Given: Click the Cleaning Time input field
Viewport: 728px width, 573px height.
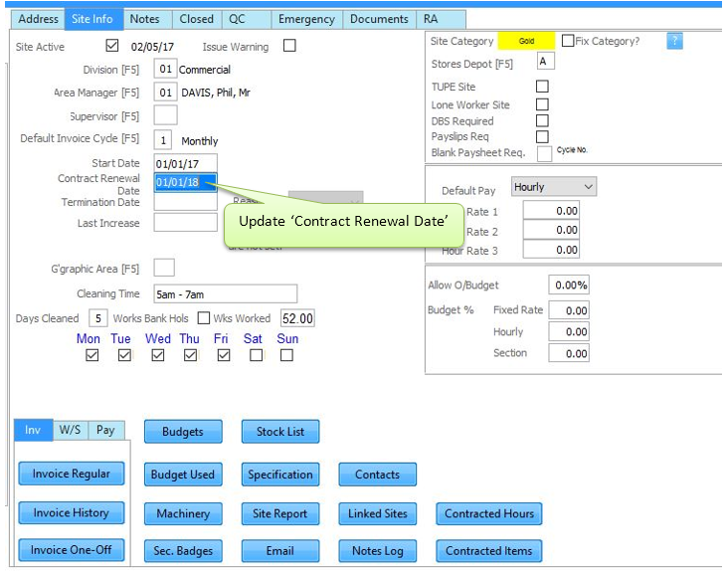Looking at the screenshot, I should click(225, 294).
